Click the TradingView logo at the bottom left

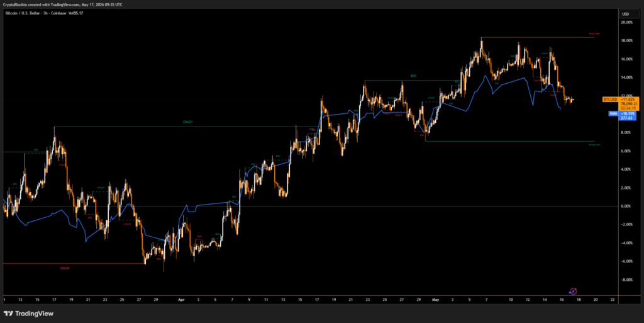28,314
